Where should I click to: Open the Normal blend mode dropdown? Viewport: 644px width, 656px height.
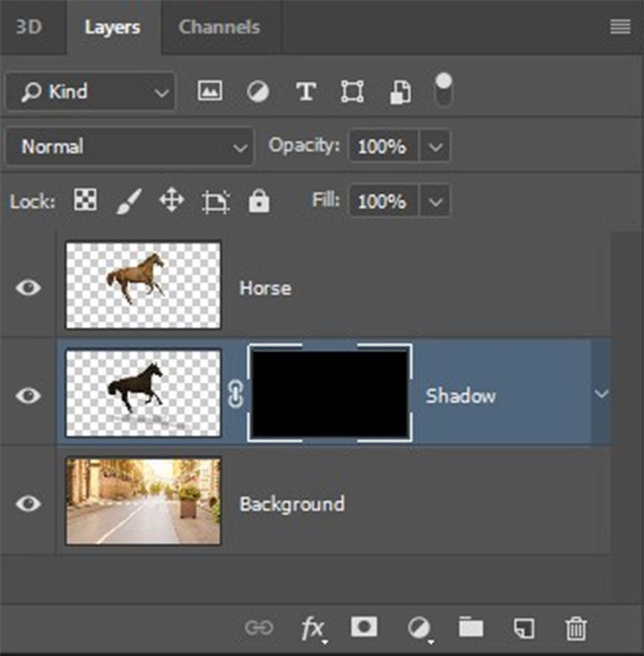point(130,147)
